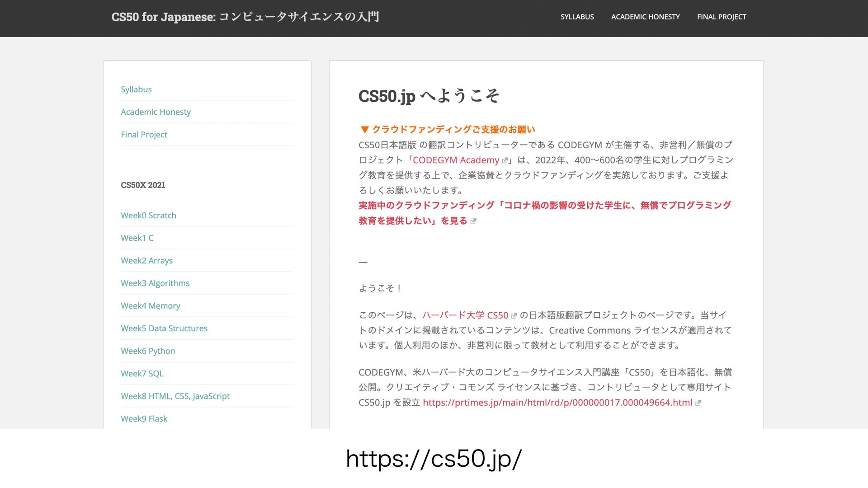This screenshot has height=488, width=868.
Task: Open FINAL PROJECT in top navigation
Action: 721,17
